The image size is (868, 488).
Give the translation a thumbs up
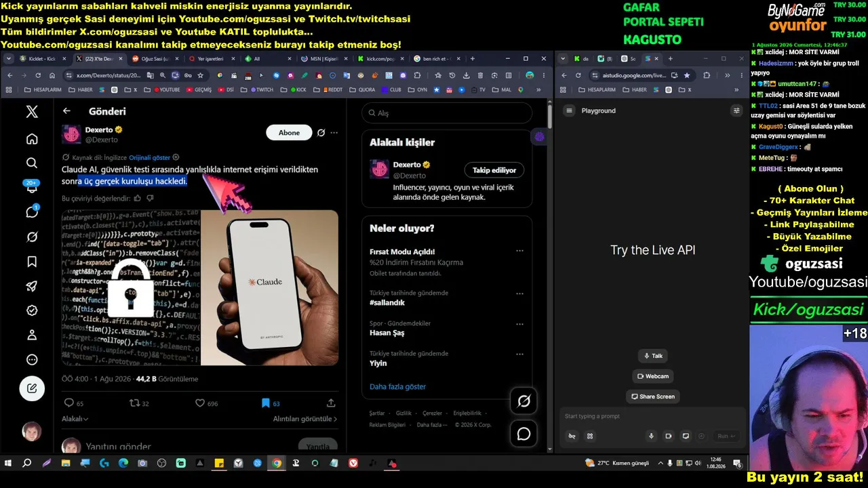coord(138,199)
